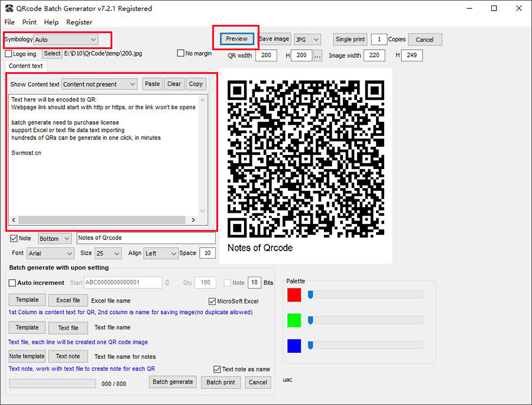Open the note position Bottom dropdown
Screen dimensions: 532x405
pyautogui.click(x=54, y=239)
